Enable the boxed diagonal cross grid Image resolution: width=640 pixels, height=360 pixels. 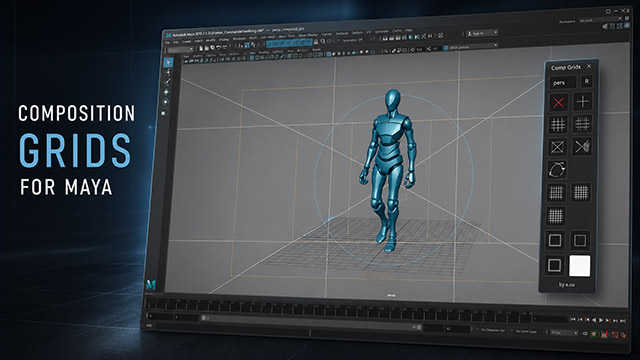coord(557,147)
